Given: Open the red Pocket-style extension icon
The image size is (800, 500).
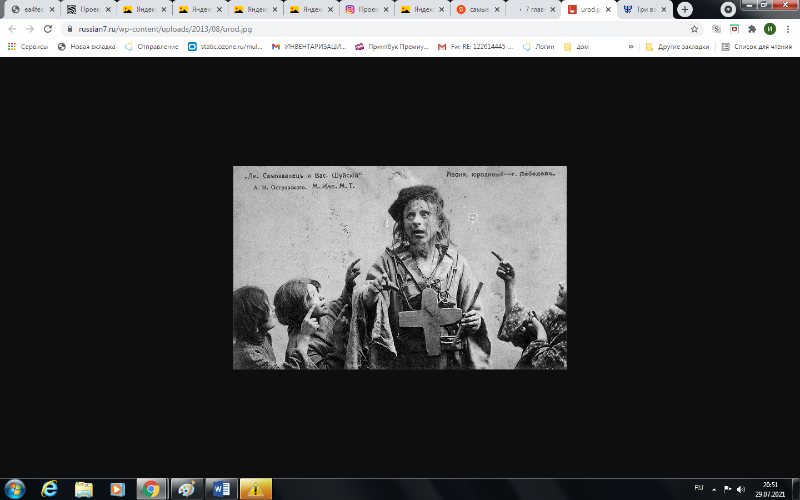Looking at the screenshot, I should [734, 29].
